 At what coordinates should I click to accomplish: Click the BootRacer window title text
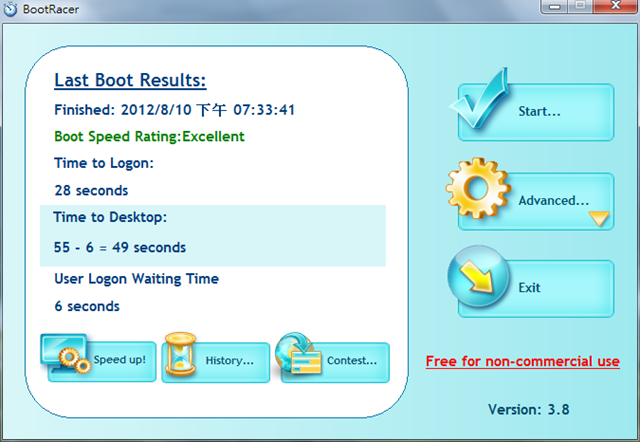click(51, 9)
